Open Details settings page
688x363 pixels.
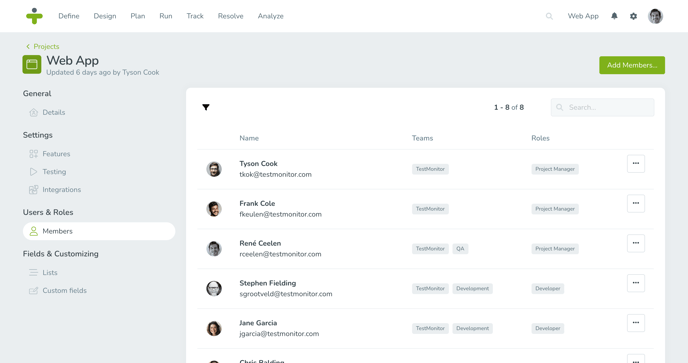54,112
